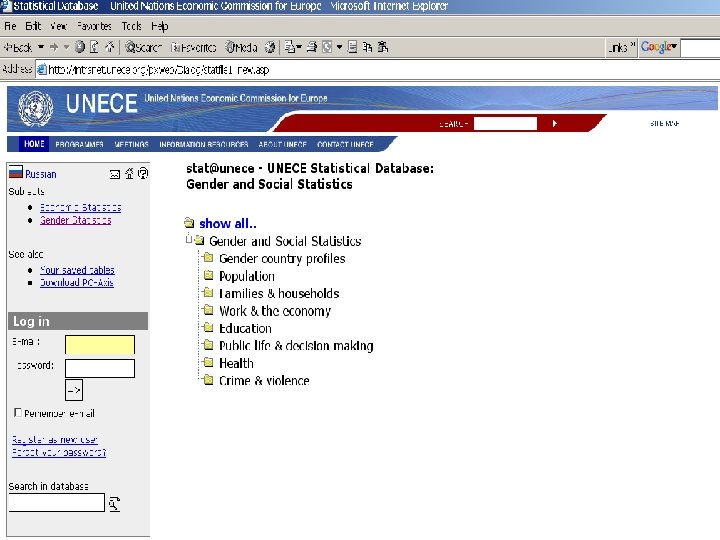Open the Work & the economy folder
This screenshot has height=540, width=720.
275,311
